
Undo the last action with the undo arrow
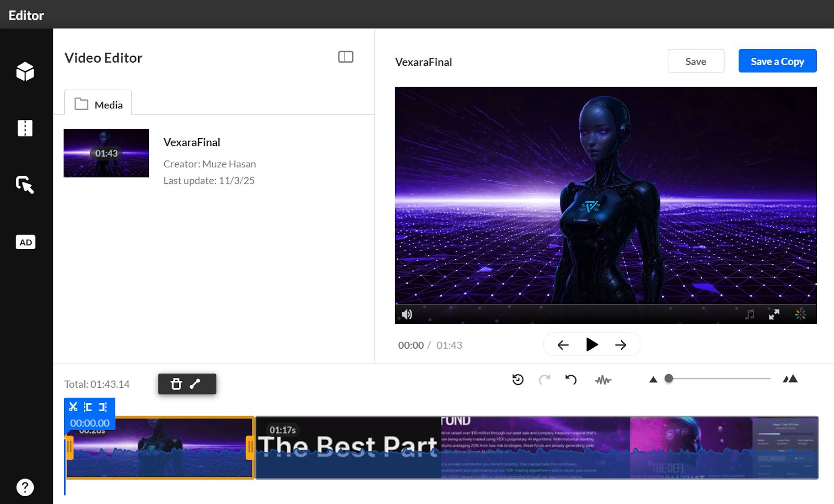571,379
